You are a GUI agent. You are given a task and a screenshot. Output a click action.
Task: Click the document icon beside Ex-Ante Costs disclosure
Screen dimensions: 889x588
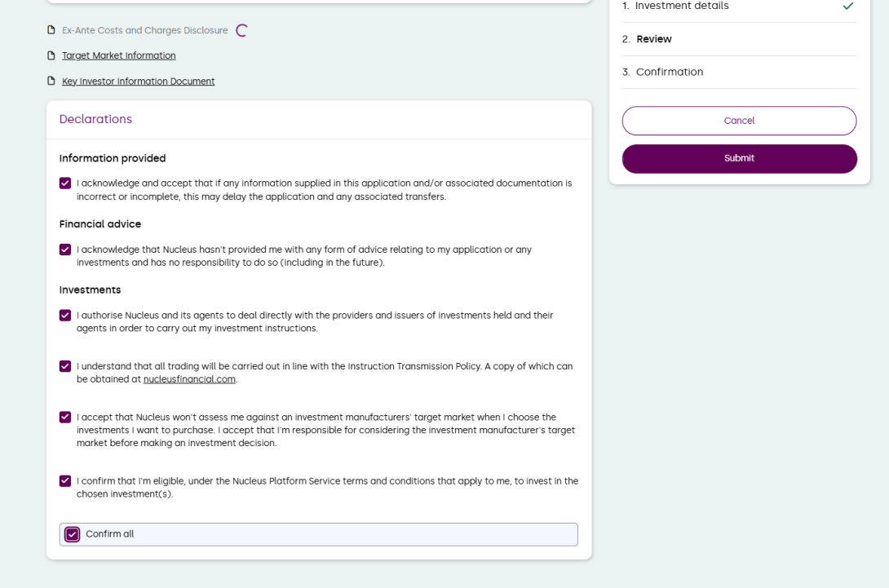(x=51, y=31)
